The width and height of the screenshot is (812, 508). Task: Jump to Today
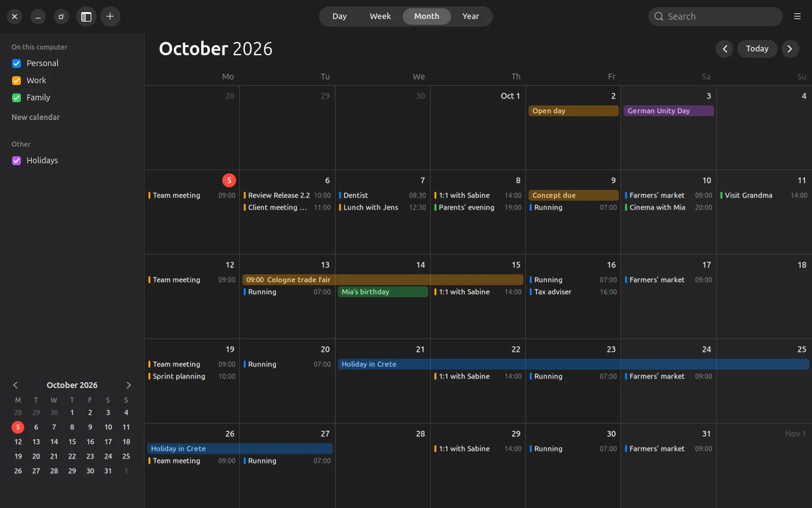(x=757, y=49)
